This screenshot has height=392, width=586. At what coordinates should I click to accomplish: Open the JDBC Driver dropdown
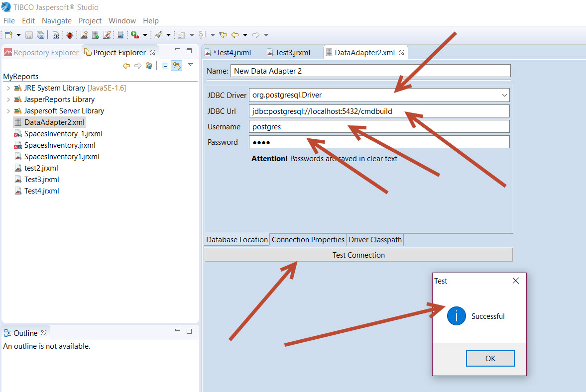pos(504,95)
